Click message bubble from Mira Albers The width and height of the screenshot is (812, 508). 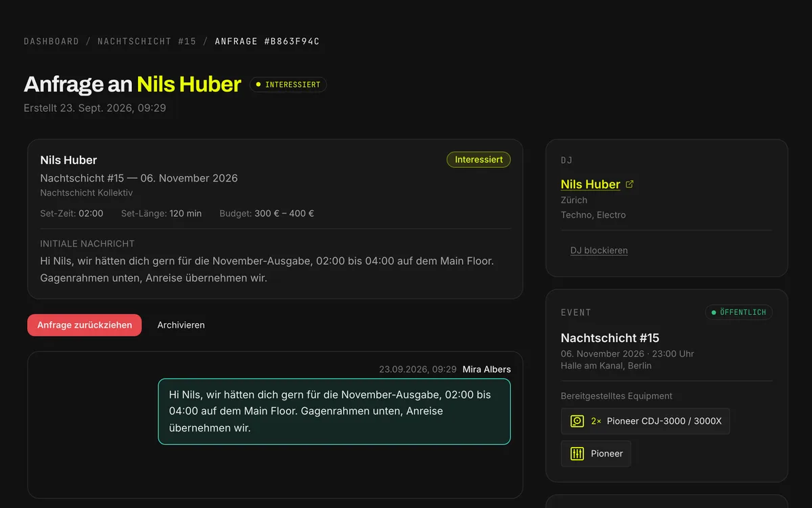pyautogui.click(x=334, y=411)
